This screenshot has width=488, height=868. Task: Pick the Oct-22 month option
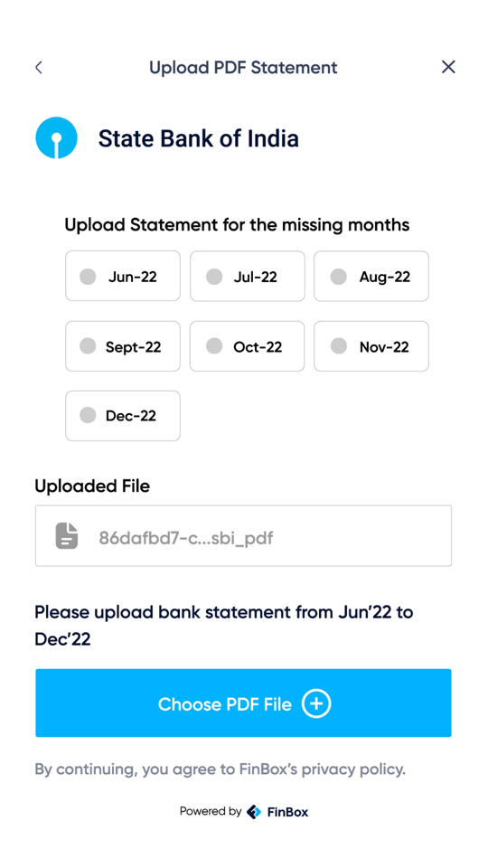pyautogui.click(x=248, y=346)
